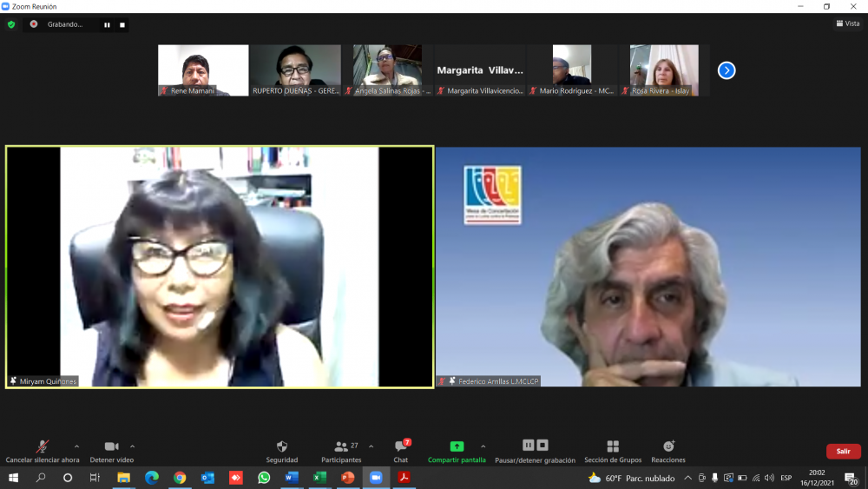Open Sección de Grupos breakout rooms
868x489 pixels.
(613, 446)
